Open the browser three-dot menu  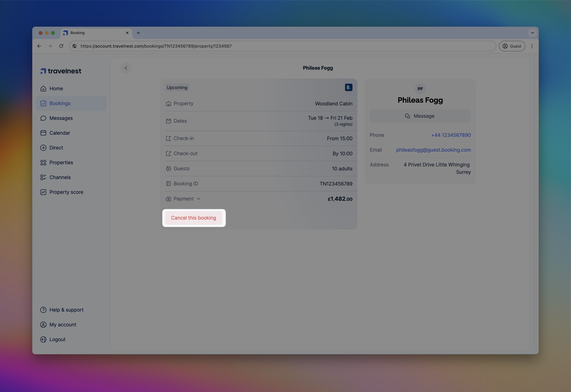click(x=532, y=46)
